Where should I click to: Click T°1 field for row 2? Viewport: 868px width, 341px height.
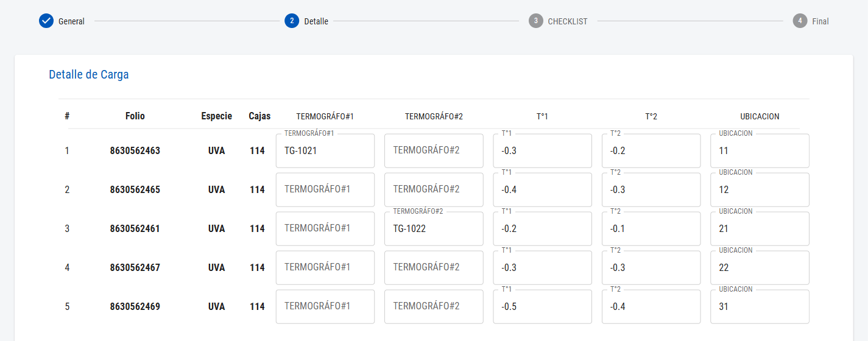coord(542,189)
